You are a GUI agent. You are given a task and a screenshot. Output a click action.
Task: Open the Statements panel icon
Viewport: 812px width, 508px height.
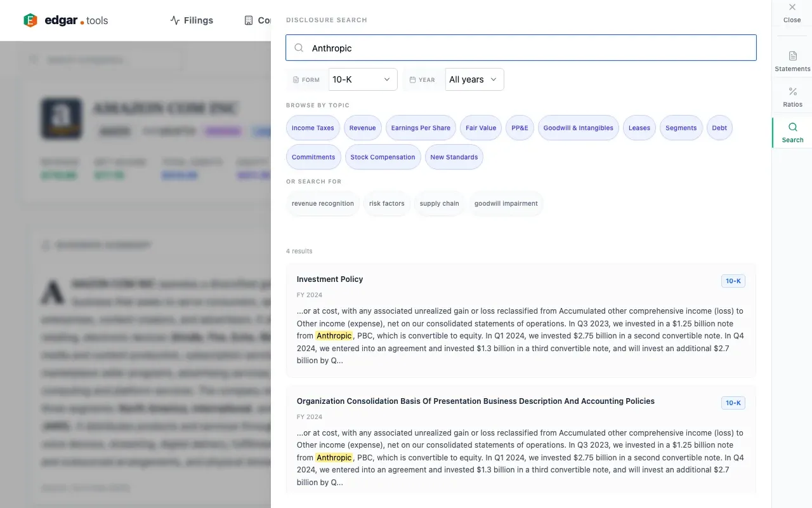point(792,57)
